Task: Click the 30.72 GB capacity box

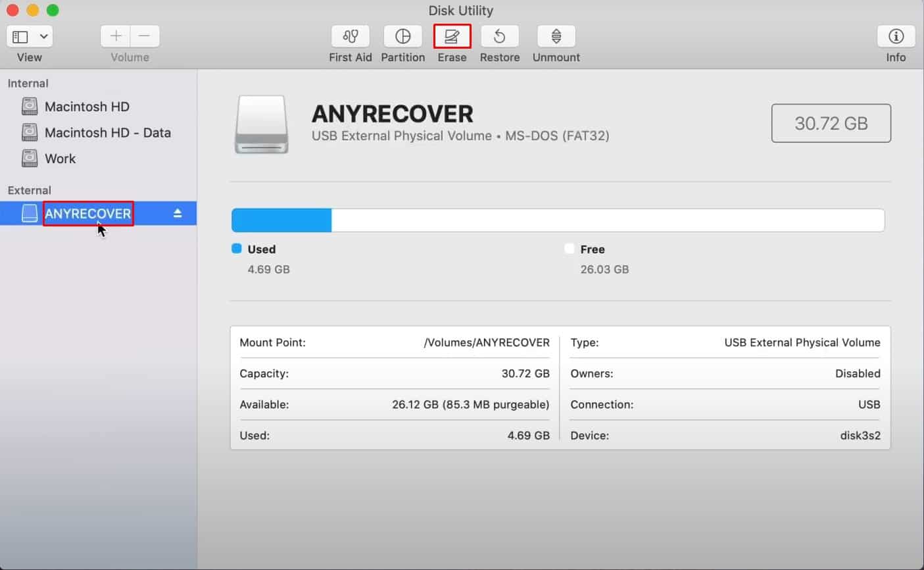Action: point(831,123)
